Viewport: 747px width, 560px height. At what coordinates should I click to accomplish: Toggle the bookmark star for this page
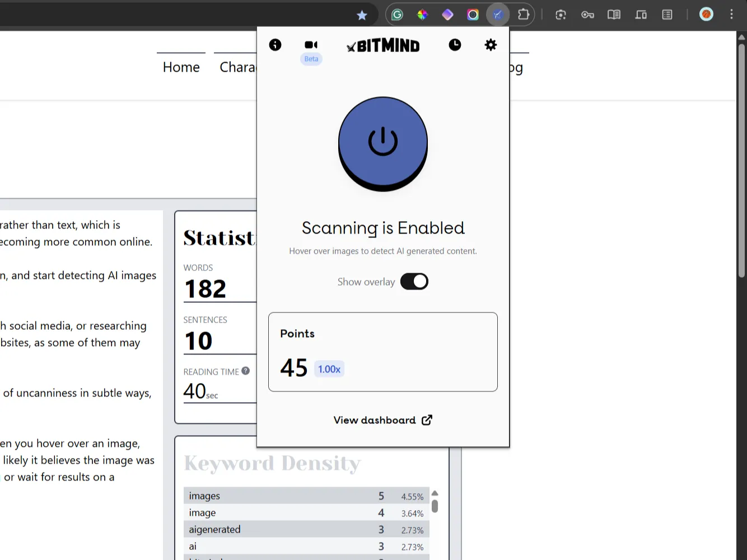[x=362, y=15]
